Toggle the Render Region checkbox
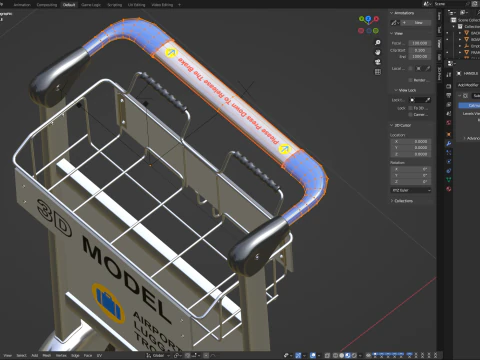The image size is (480, 360). [x=410, y=80]
